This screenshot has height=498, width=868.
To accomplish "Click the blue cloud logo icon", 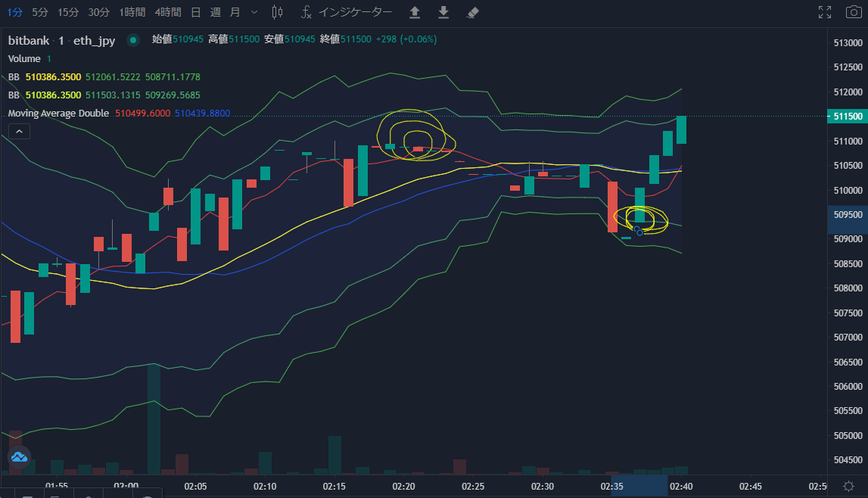I will 20,457.
